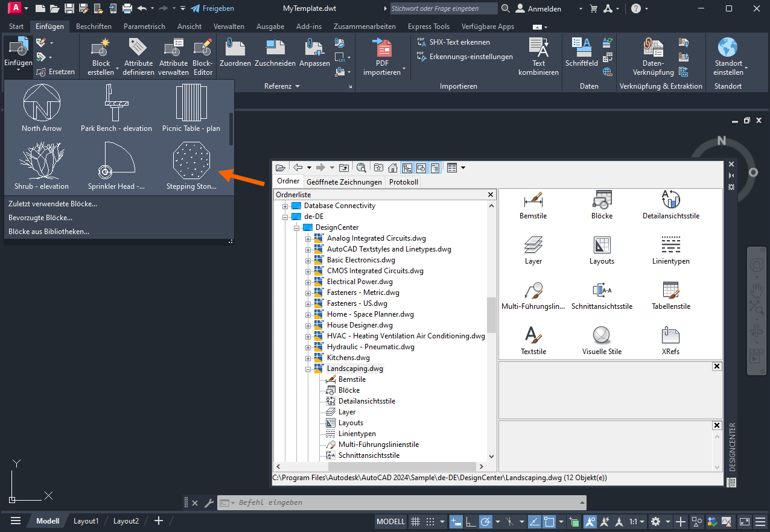Expand the Einfügen block dropdown arrow
The width and height of the screenshot is (770, 532).
tap(18, 71)
